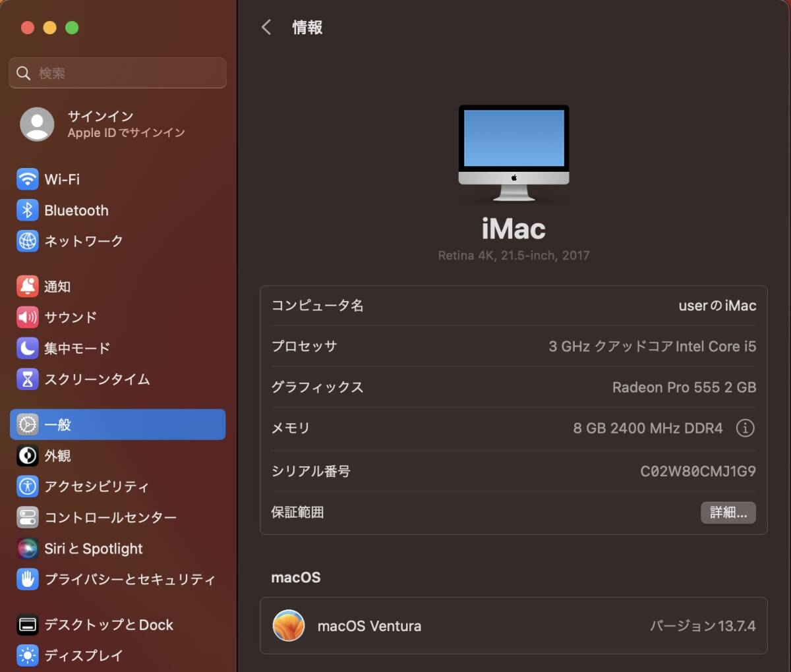This screenshot has width=791, height=672.
Task: Click the 情報 page title
Action: pyautogui.click(x=307, y=27)
